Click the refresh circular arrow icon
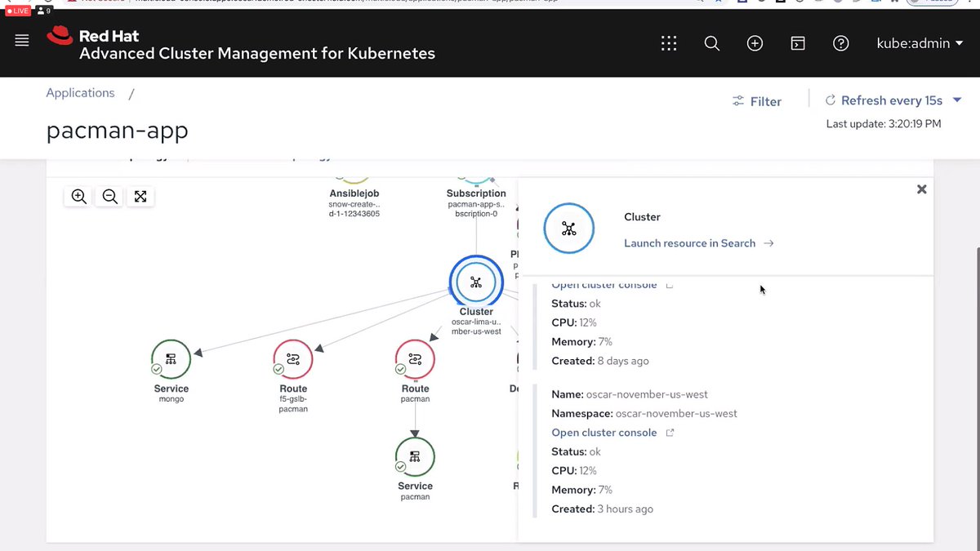 [x=831, y=100]
